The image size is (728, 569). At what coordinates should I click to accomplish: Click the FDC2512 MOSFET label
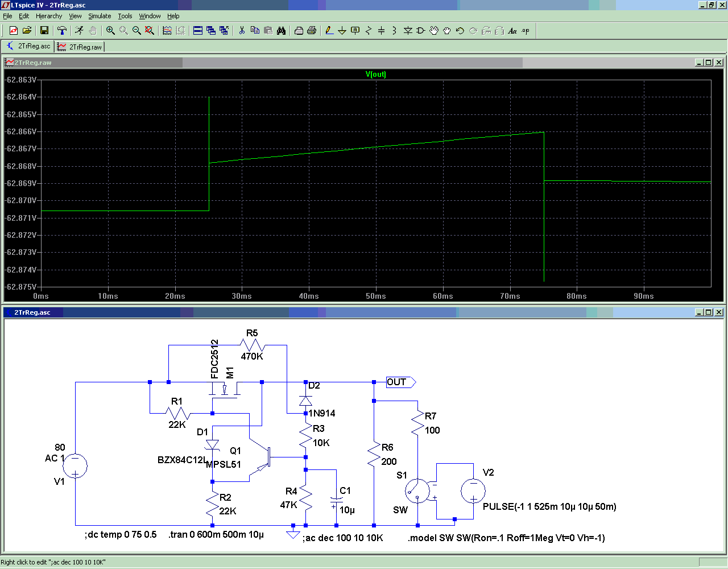point(214,359)
